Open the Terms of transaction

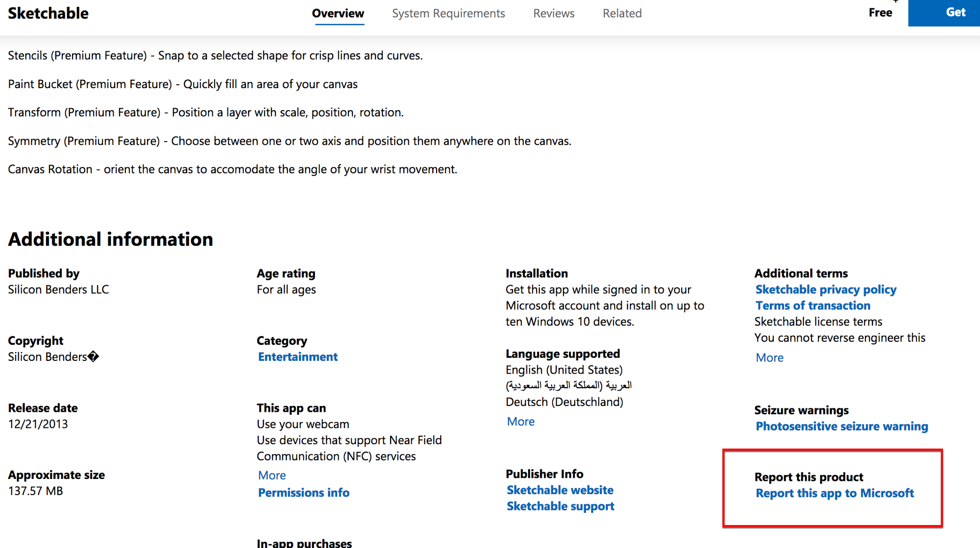tap(812, 305)
